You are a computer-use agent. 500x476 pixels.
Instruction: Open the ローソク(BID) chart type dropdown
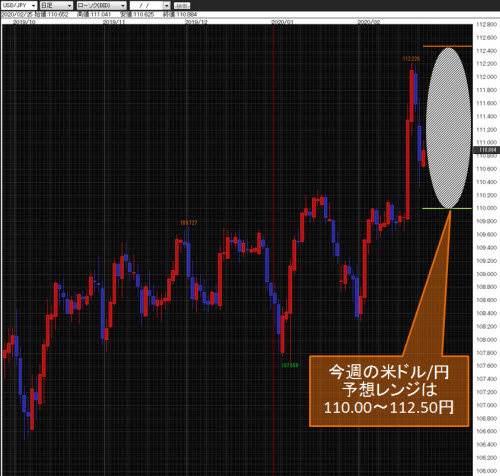[101, 5]
